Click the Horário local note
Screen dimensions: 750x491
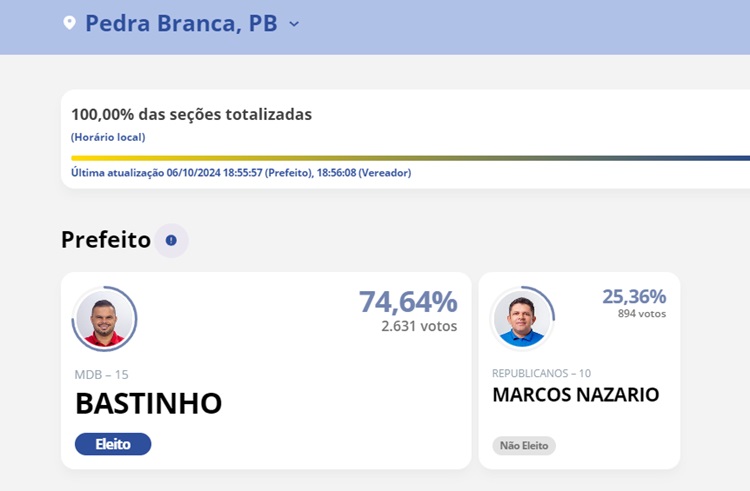[108, 137]
